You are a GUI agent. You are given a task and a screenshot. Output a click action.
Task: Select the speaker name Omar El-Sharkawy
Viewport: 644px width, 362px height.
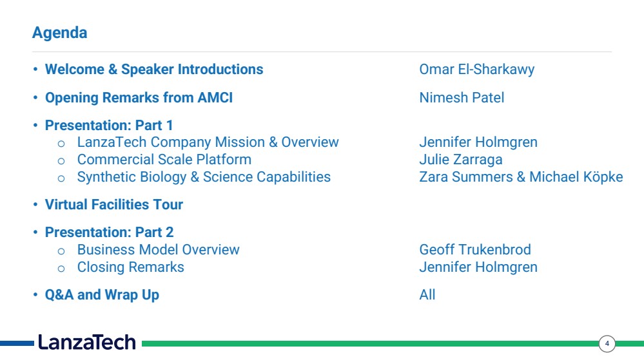(x=477, y=70)
